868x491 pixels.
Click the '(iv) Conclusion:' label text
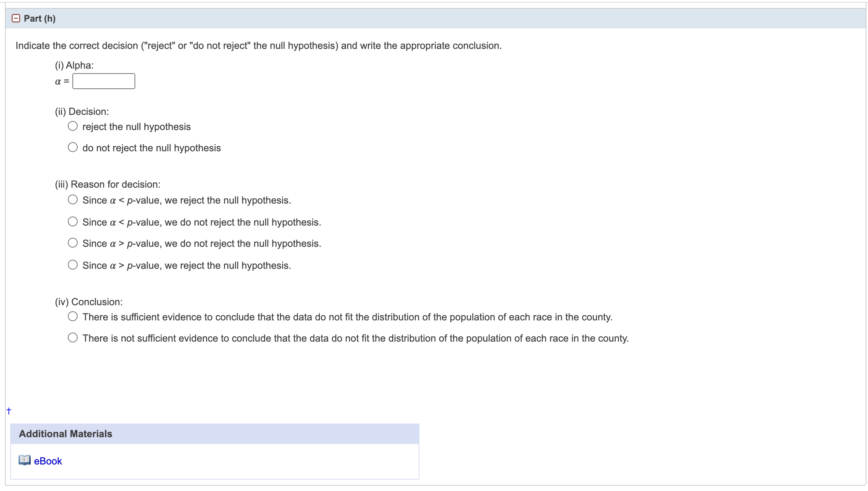[89, 301]
